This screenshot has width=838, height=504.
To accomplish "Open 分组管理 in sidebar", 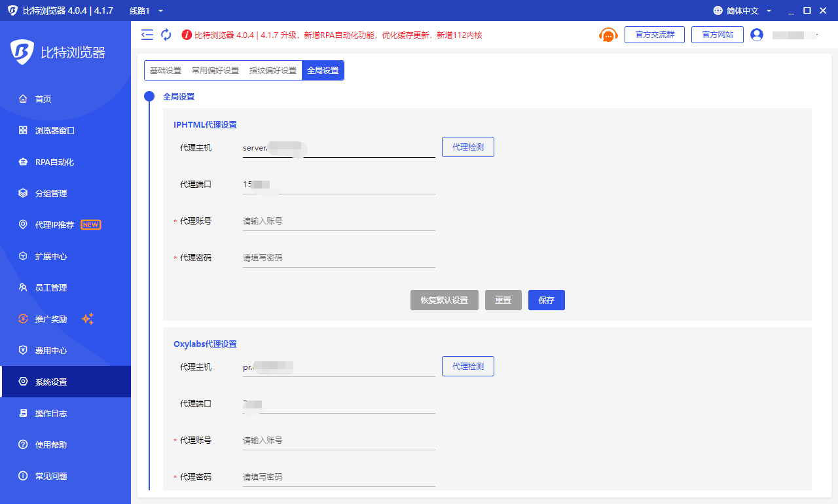I will click(x=51, y=193).
